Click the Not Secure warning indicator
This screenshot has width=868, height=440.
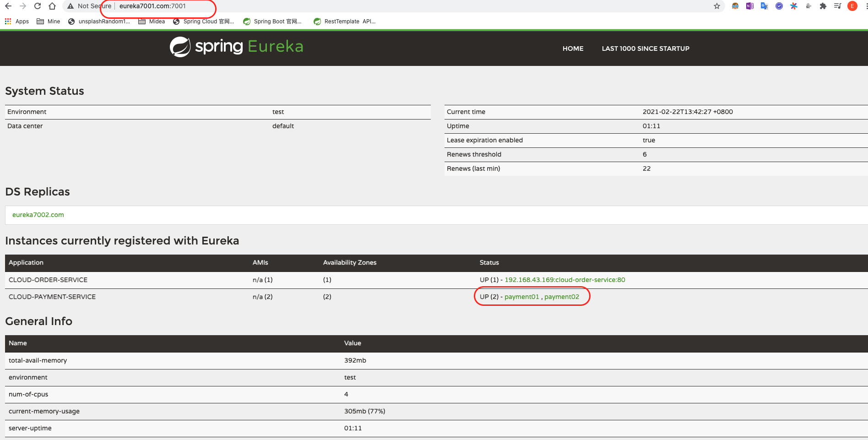tap(89, 6)
